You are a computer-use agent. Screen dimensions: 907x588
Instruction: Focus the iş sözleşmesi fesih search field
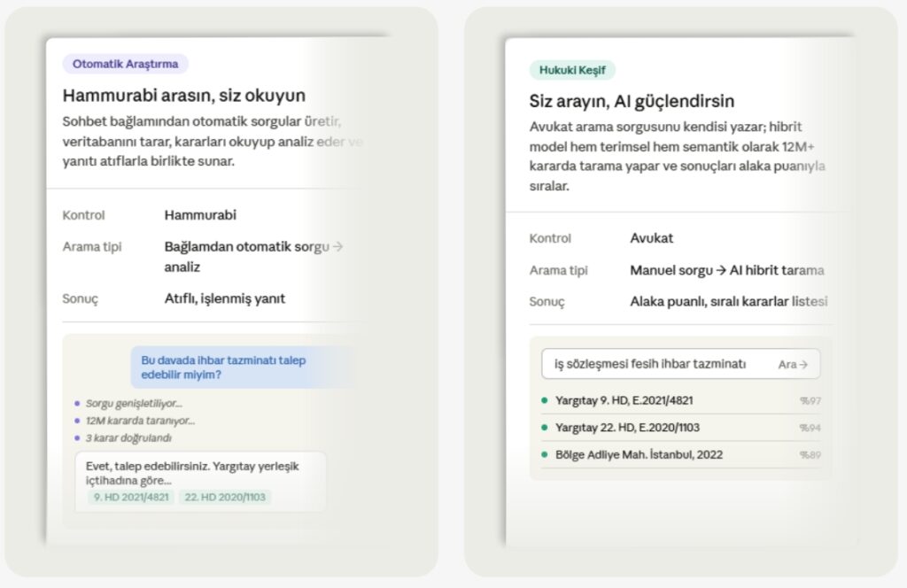680,364
